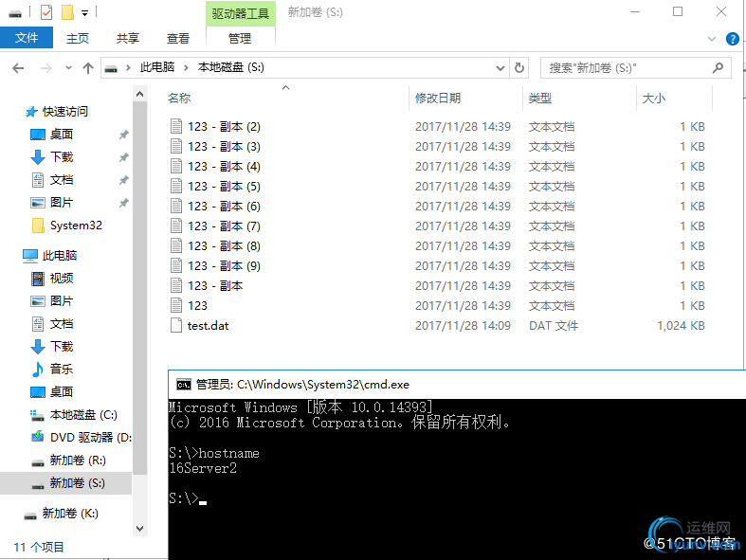Select the test.dat file name

208,326
